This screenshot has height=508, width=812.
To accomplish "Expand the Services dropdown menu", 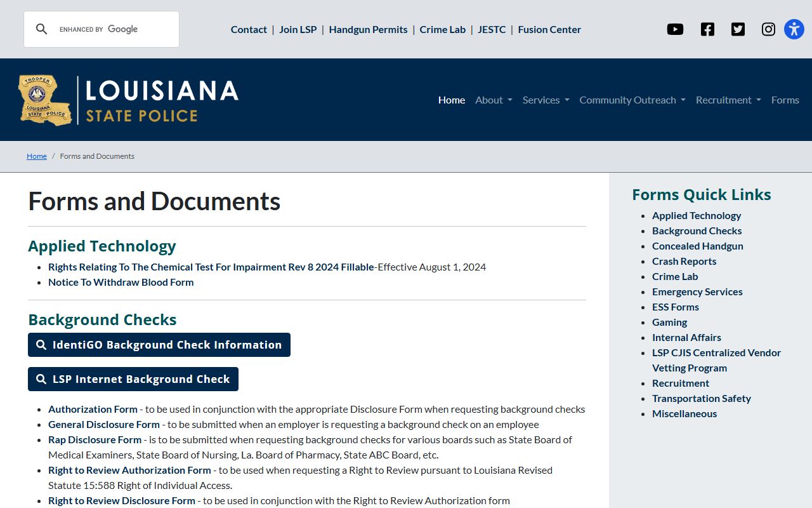I will pos(546,100).
